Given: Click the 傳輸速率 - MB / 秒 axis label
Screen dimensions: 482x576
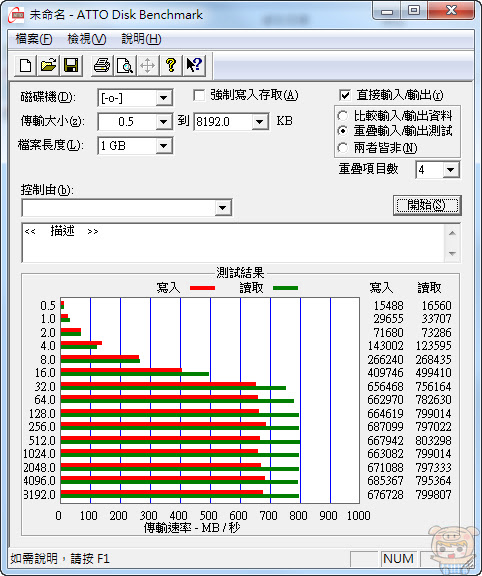Looking at the screenshot, I should tap(191, 528).
